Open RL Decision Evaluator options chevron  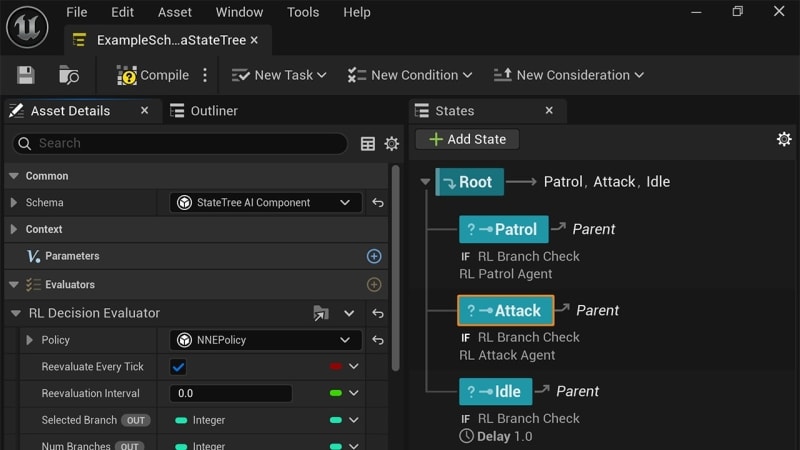[349, 313]
